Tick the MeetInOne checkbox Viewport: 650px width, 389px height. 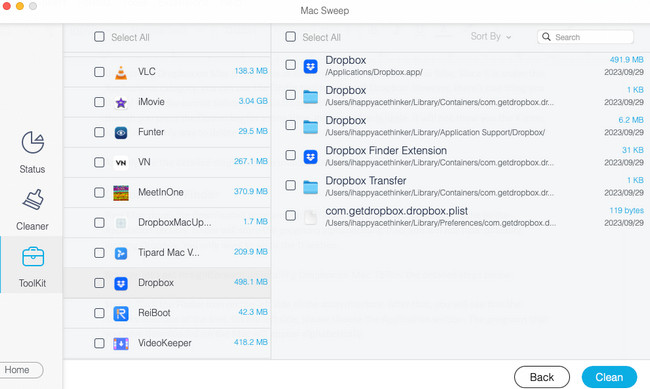pyautogui.click(x=99, y=192)
